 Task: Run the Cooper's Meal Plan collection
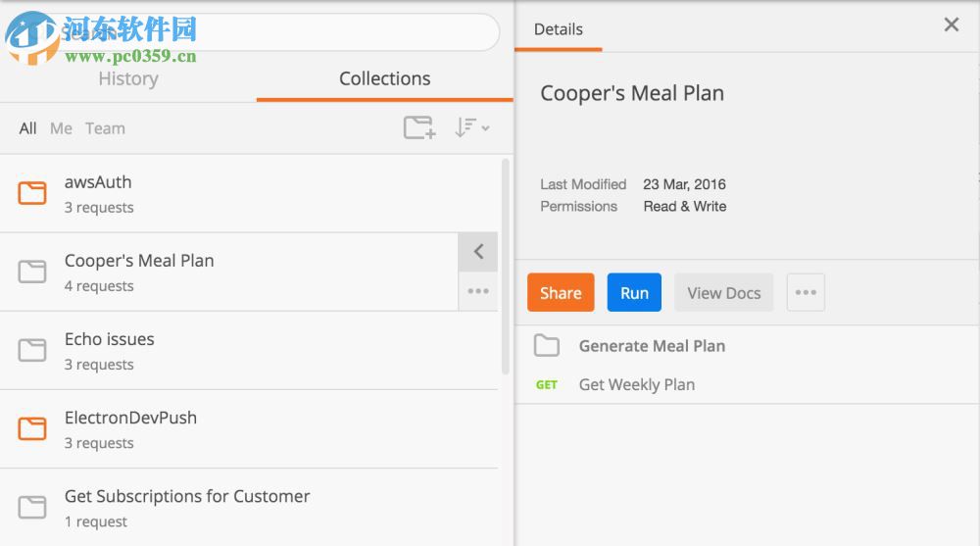coord(634,293)
